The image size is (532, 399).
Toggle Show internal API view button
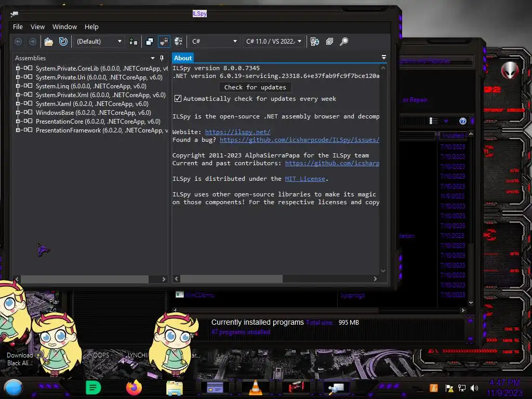[164, 42]
